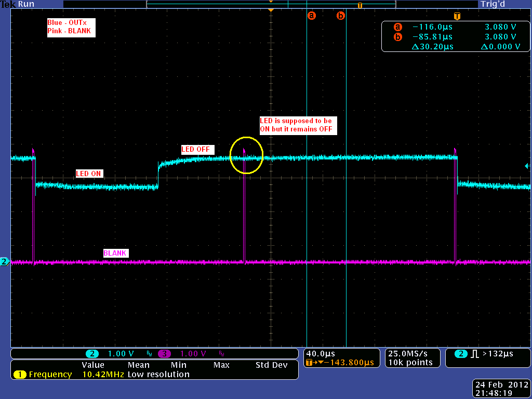Click the Min column header
Screen dimensions: 532x399
179,365
